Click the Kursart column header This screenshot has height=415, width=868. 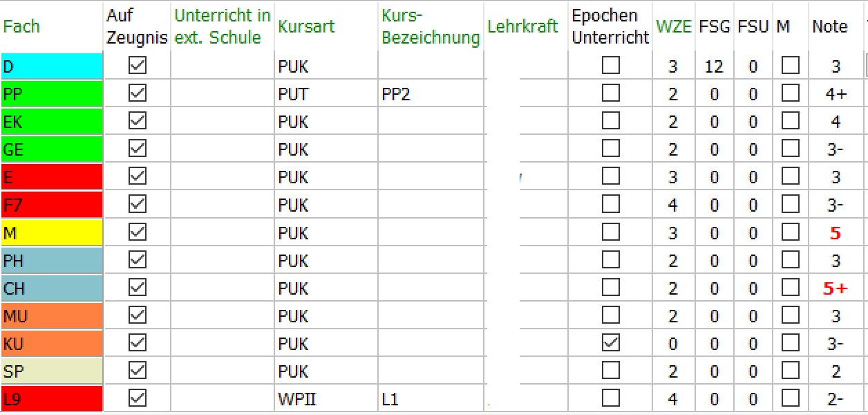coord(306,27)
